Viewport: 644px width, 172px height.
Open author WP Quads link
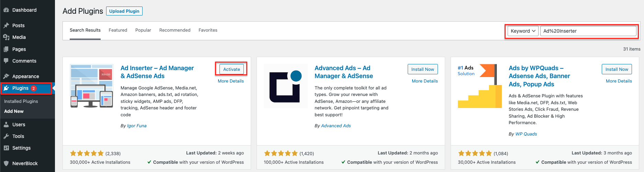tap(526, 134)
